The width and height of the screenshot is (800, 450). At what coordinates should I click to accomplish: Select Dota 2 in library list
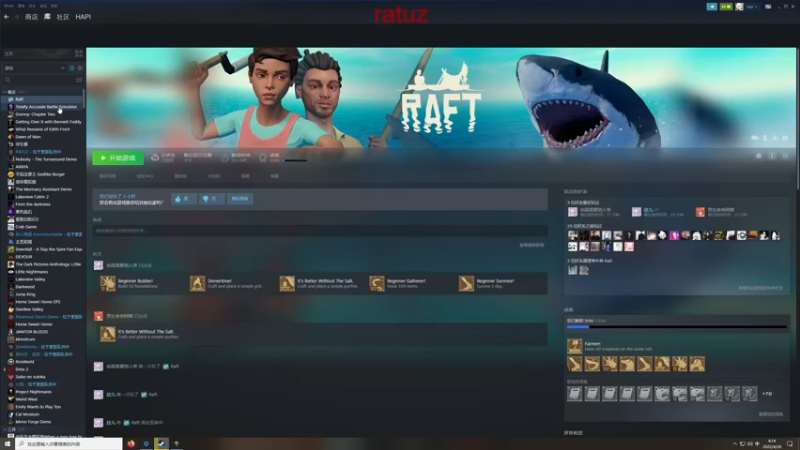[21, 369]
